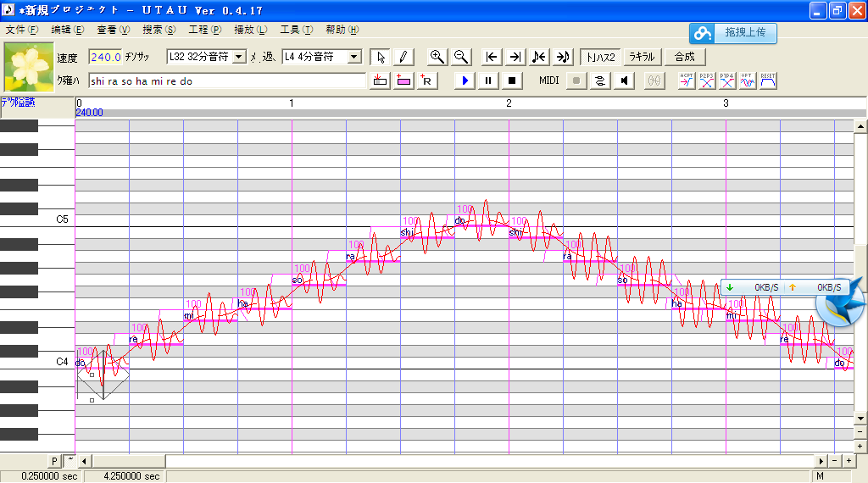Click the blue bird network widget icon

tap(840, 304)
